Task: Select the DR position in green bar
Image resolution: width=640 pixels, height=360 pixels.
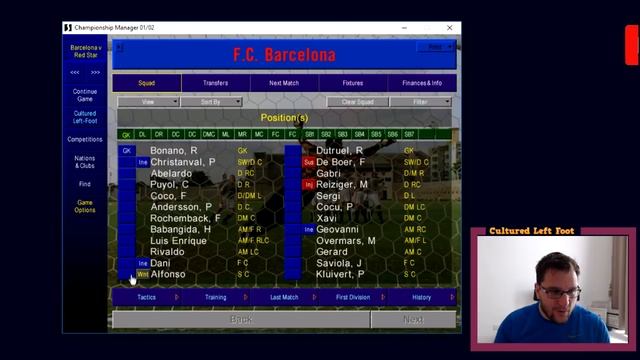Action: (x=159, y=134)
